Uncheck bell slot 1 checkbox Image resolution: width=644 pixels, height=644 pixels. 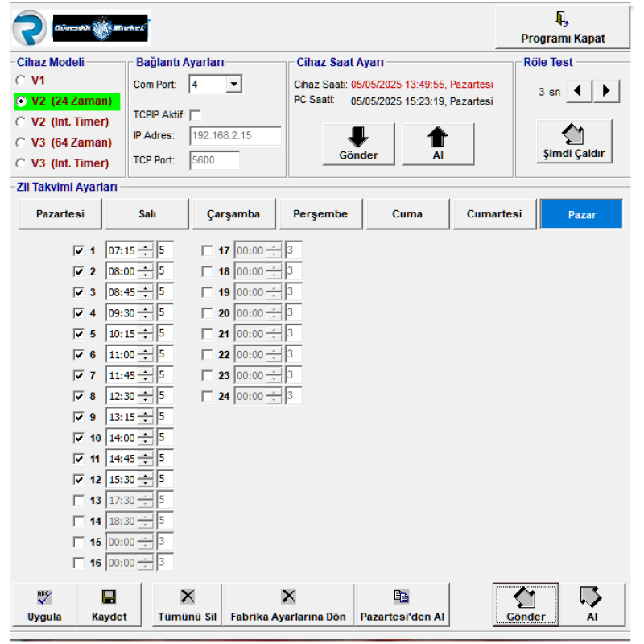79,250
